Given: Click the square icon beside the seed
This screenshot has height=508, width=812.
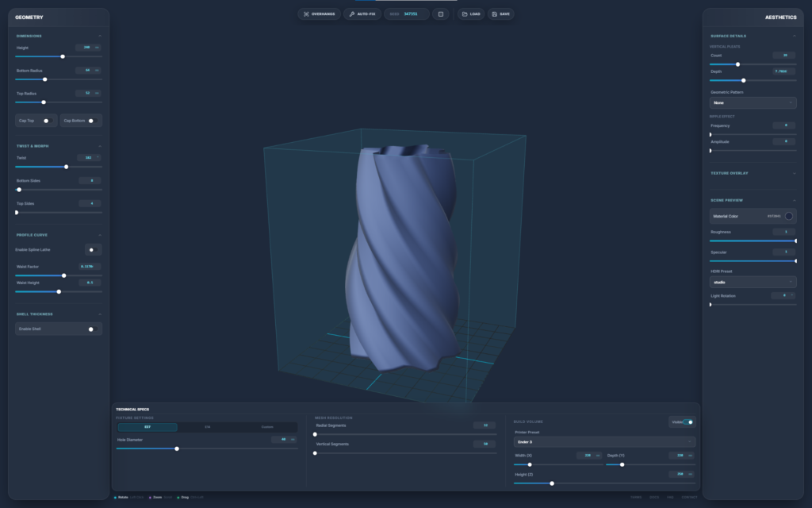Looking at the screenshot, I should point(441,13).
